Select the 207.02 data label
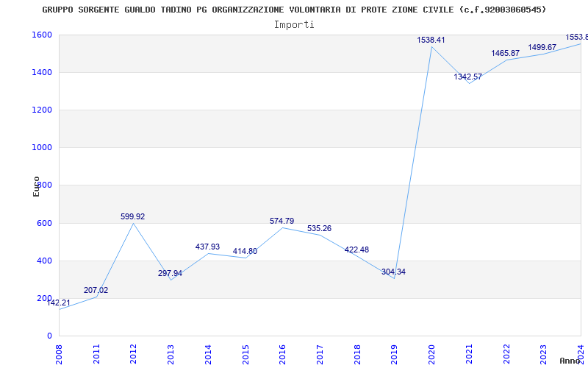 tap(96, 290)
